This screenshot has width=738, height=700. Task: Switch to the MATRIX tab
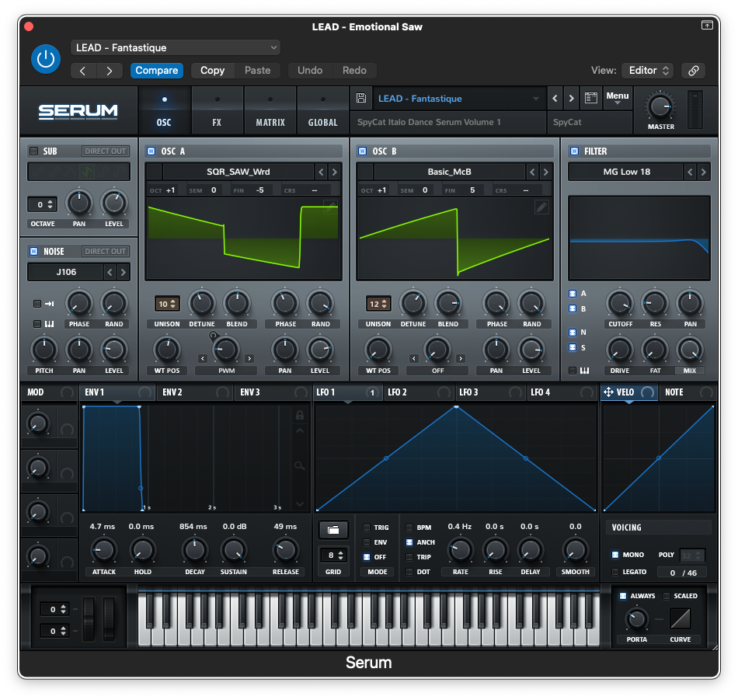tap(270, 112)
